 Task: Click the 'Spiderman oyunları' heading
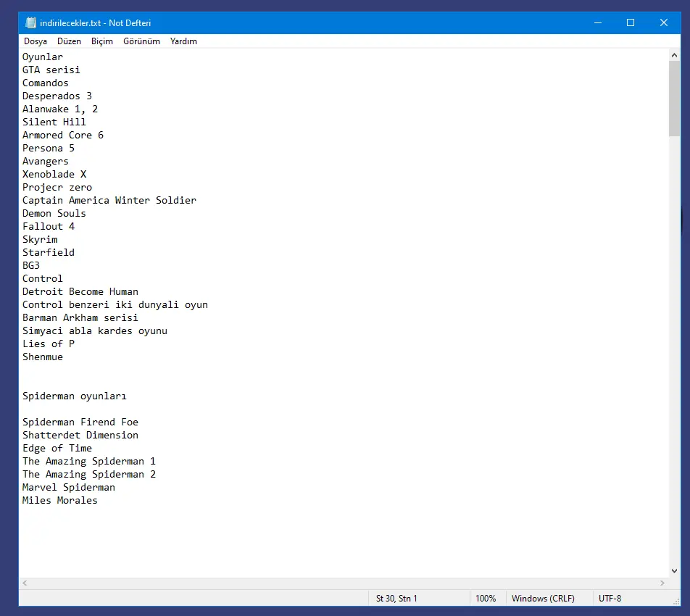(75, 396)
